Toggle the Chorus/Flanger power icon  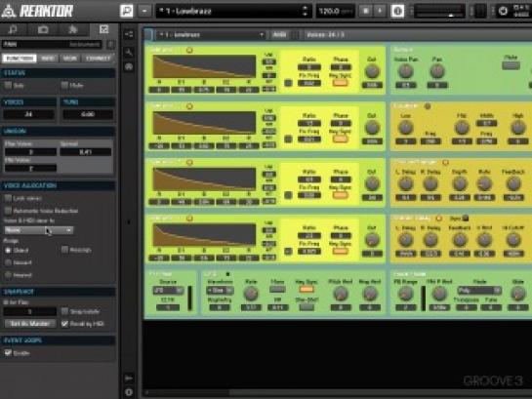pos(445,163)
